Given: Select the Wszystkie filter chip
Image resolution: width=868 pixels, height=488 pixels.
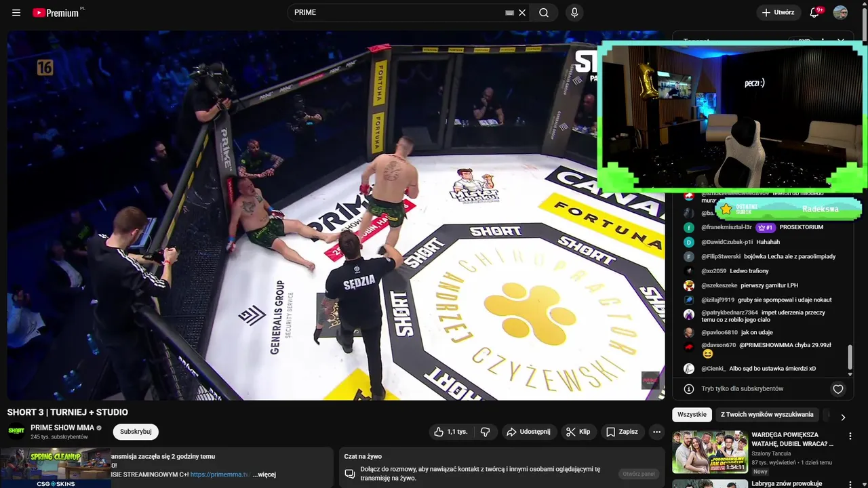Looking at the screenshot, I should click(x=692, y=415).
